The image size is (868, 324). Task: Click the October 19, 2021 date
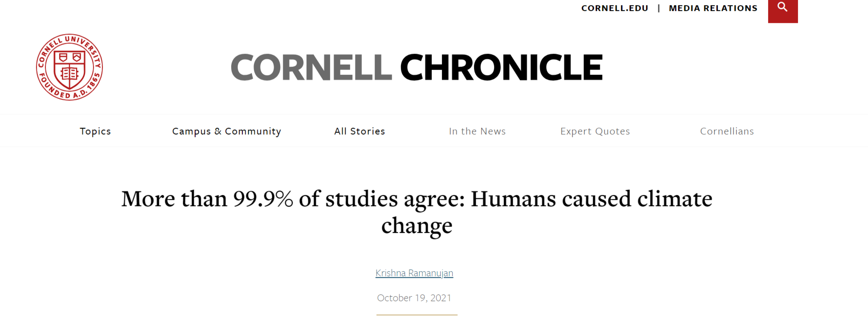tap(414, 298)
